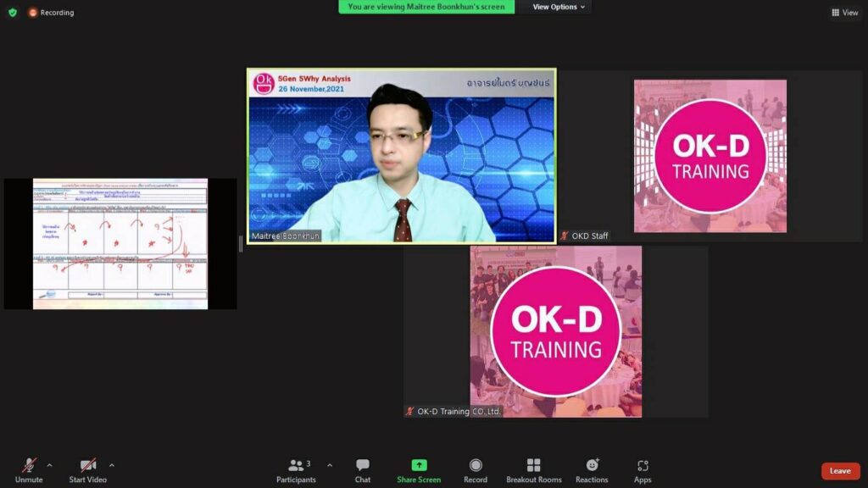Open the Participants panel
The image size is (868, 488).
click(x=296, y=471)
